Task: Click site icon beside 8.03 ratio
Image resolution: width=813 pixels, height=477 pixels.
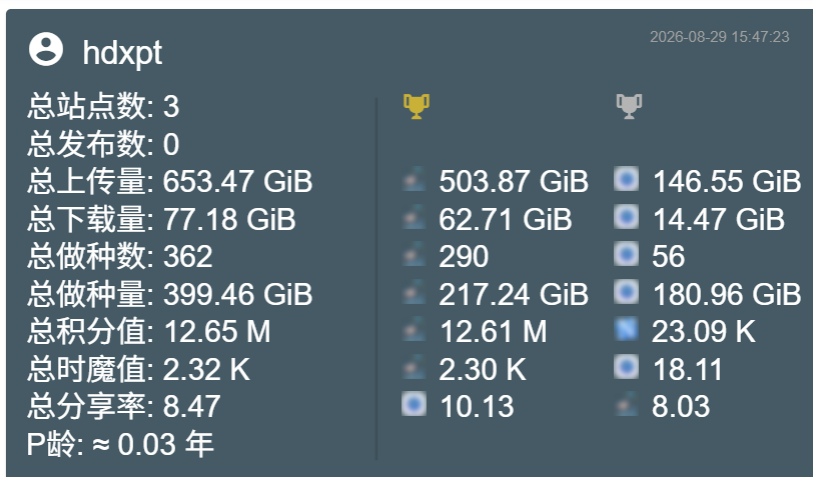Action: pyautogui.click(x=626, y=404)
